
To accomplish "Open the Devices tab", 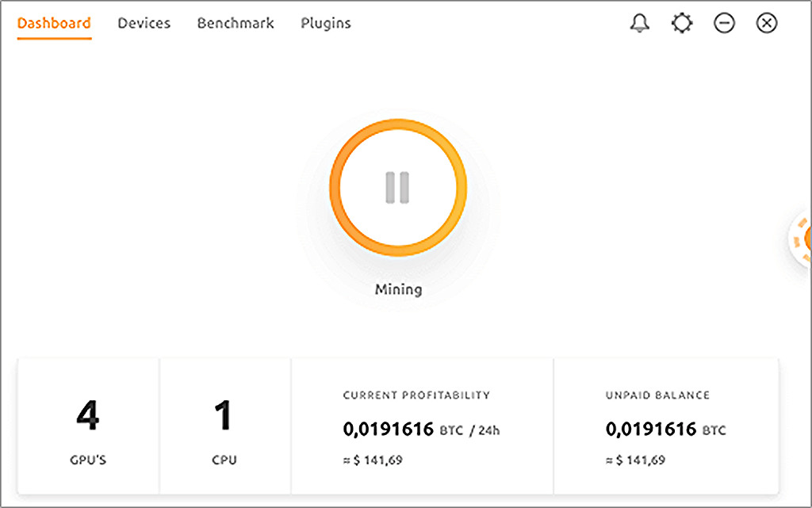I will (x=144, y=24).
